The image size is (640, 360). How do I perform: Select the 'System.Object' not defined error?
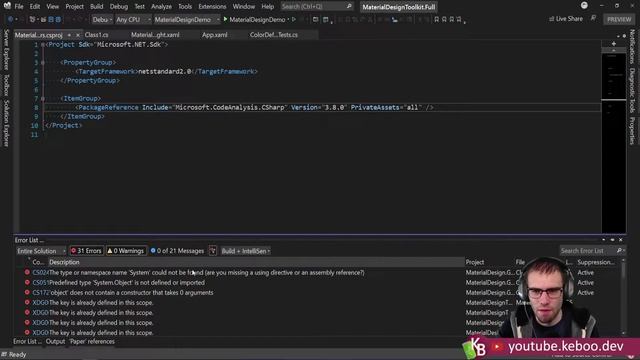pos(127,282)
